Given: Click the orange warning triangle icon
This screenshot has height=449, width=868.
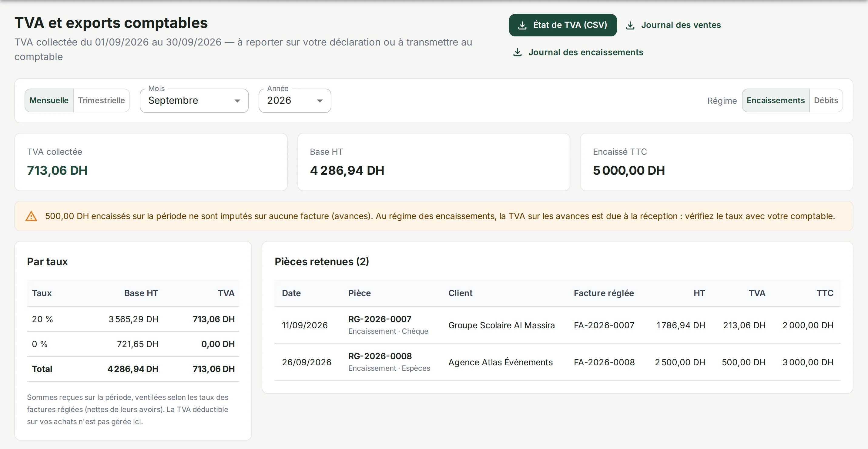Looking at the screenshot, I should tap(31, 216).
